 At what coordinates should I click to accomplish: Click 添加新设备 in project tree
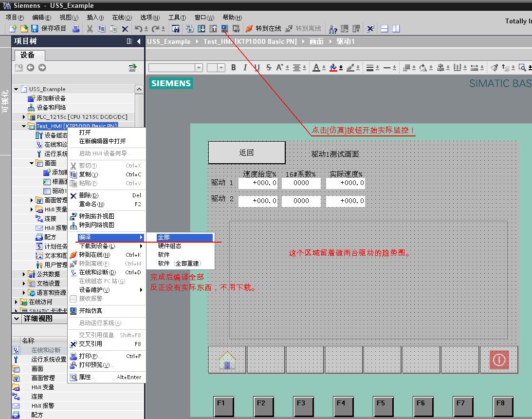click(51, 98)
